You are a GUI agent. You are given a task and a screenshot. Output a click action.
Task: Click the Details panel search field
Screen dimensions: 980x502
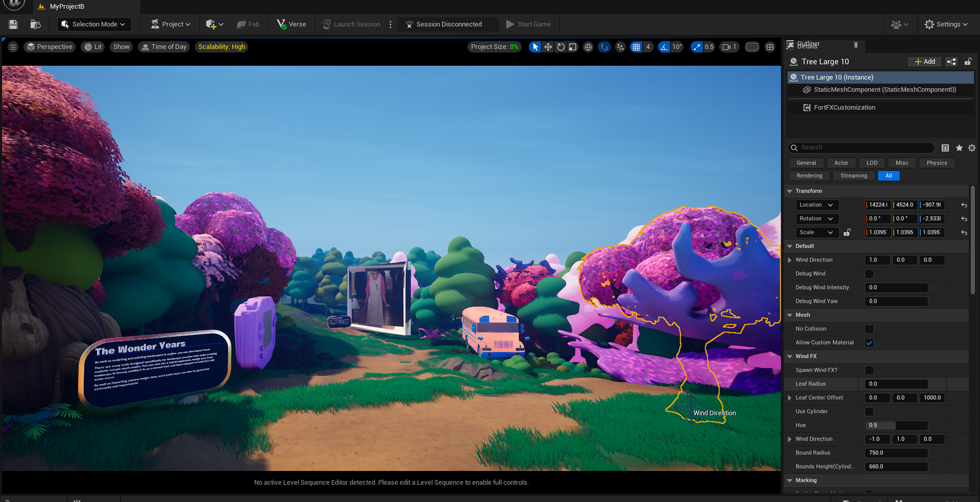pos(862,148)
